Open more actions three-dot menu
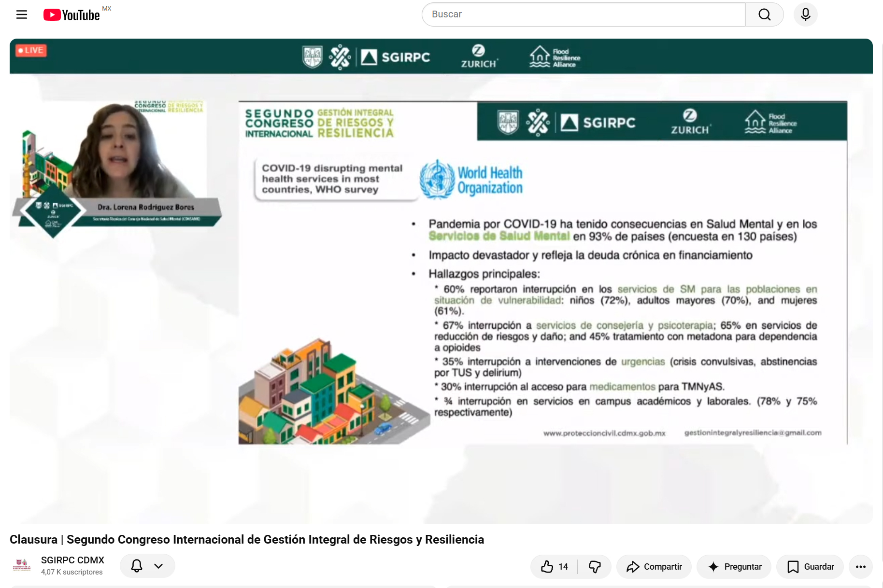 [x=861, y=566]
